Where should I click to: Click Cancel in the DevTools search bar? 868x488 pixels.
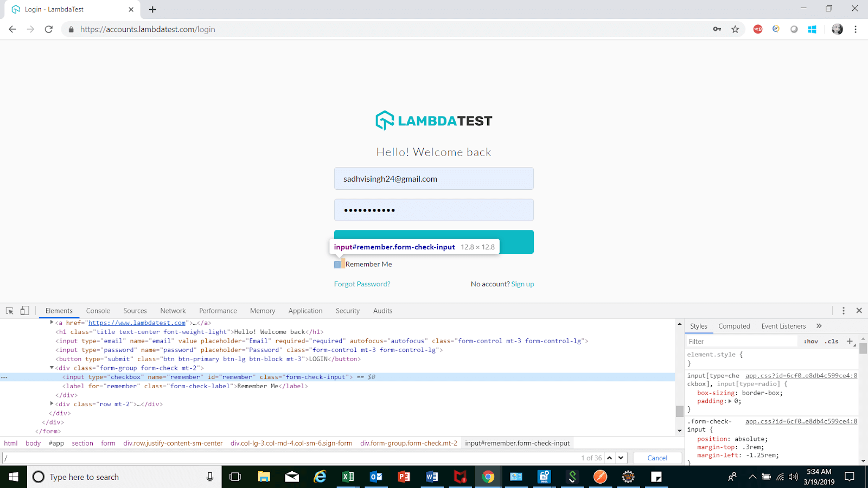tap(657, 457)
